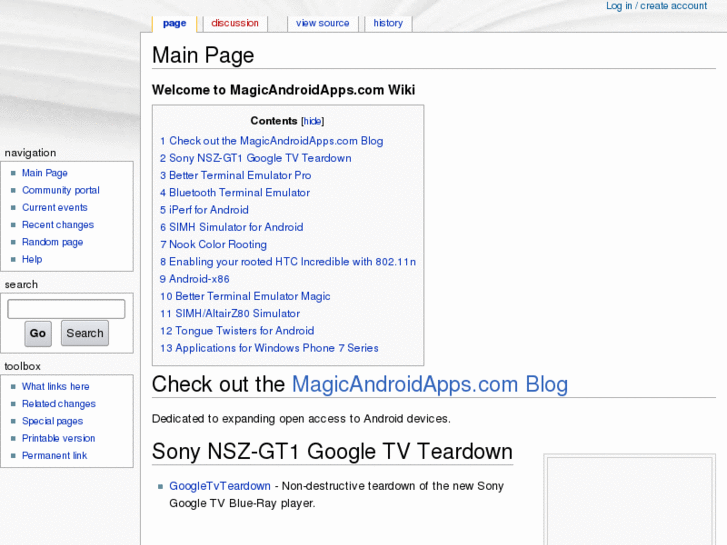View Recent changes from sidebar
The height and width of the screenshot is (545, 727).
(x=58, y=225)
